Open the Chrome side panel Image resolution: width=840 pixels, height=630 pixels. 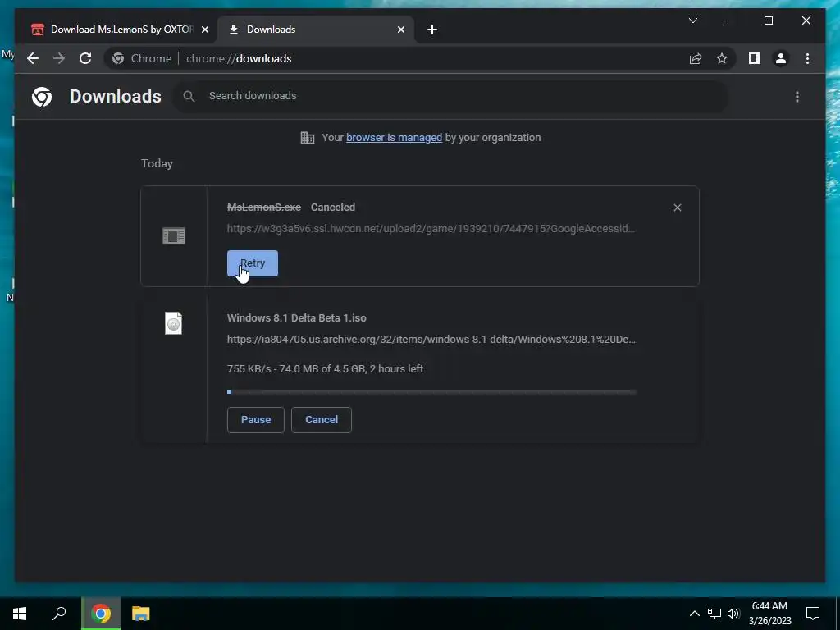coord(755,58)
